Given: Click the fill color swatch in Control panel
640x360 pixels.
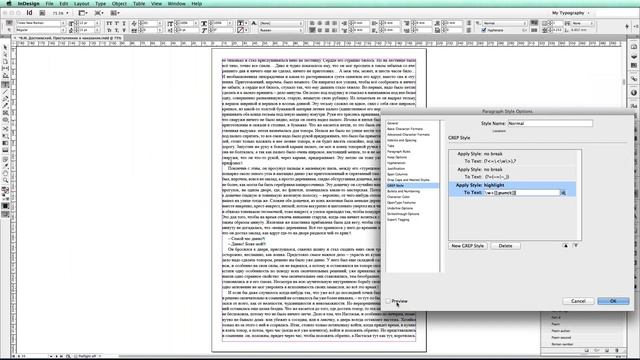Looking at the screenshot, I should [x=241, y=23].
